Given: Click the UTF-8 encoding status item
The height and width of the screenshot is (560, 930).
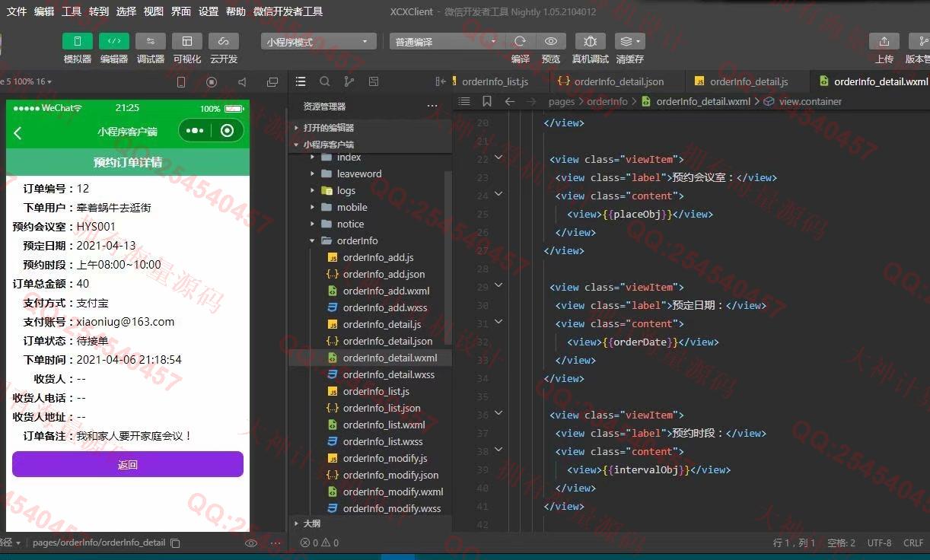Looking at the screenshot, I should [879, 543].
